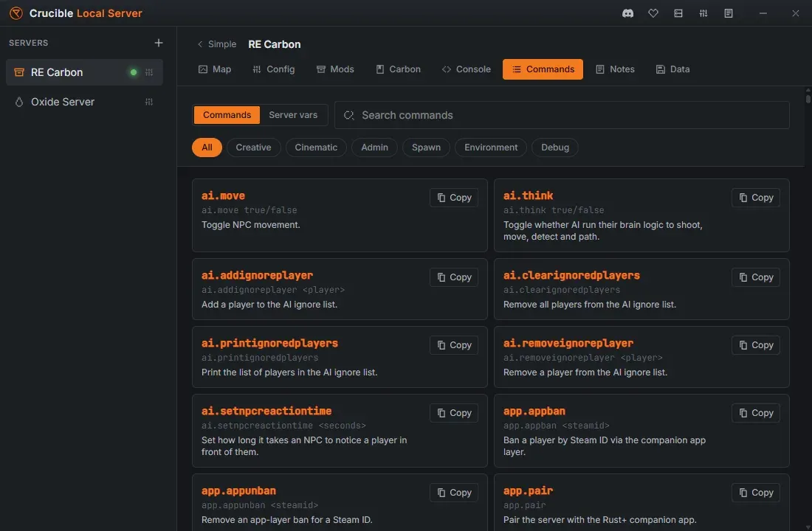This screenshot has width=812, height=531.
Task: Switch to the Map tab
Action: (x=215, y=69)
